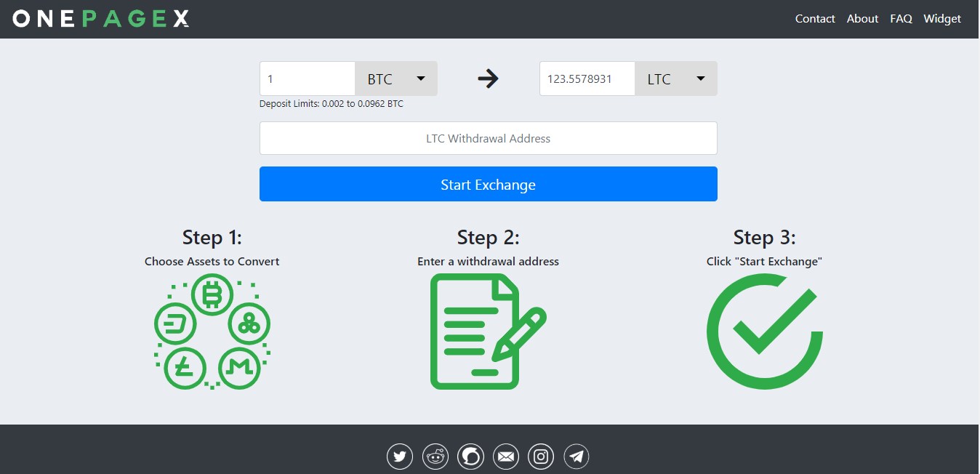The height and width of the screenshot is (474, 980).
Task: Open the email envelope icon
Action: 506,457
